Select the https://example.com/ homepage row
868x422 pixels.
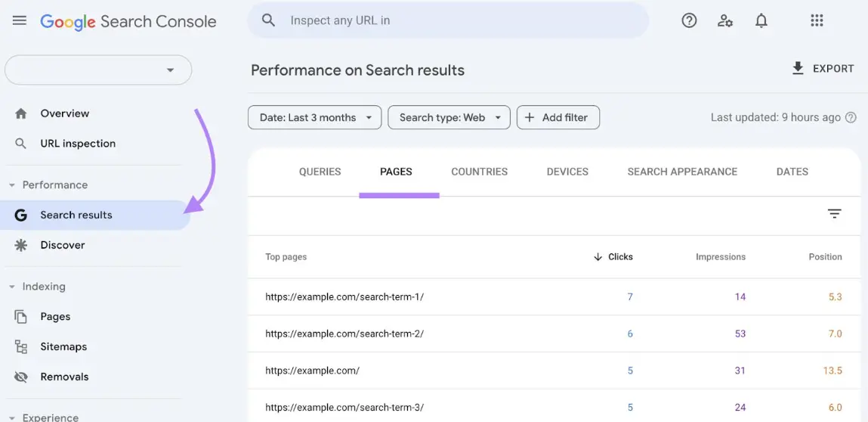554,371
